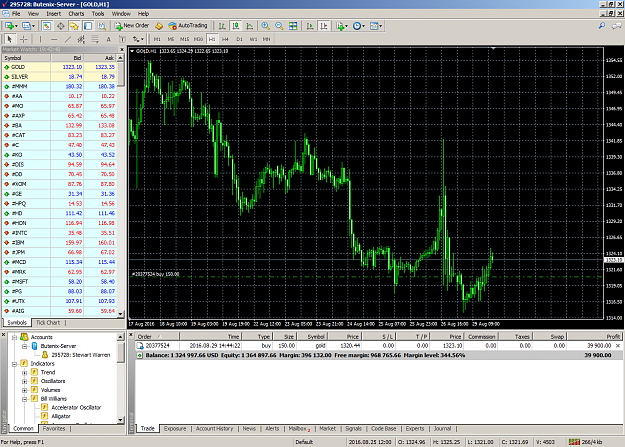Switch to D1 timeframe
The image size is (625, 447).
coord(239,39)
